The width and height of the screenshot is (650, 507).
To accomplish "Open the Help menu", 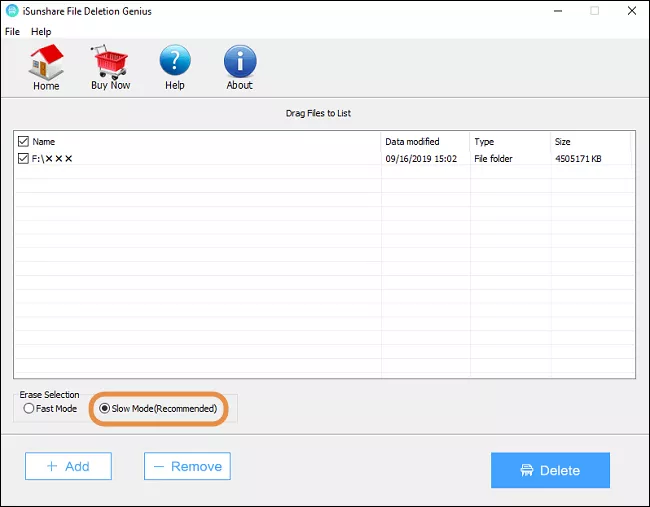I will tap(41, 32).
